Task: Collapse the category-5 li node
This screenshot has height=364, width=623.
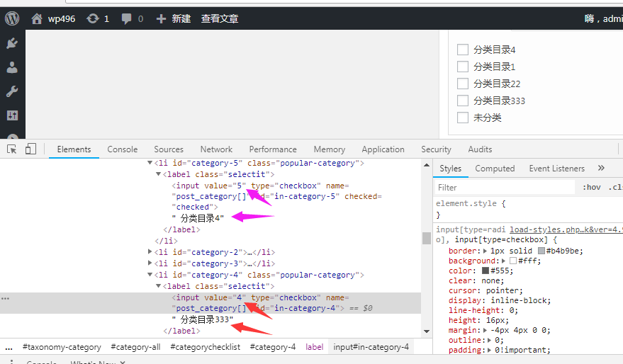Action: [150, 163]
